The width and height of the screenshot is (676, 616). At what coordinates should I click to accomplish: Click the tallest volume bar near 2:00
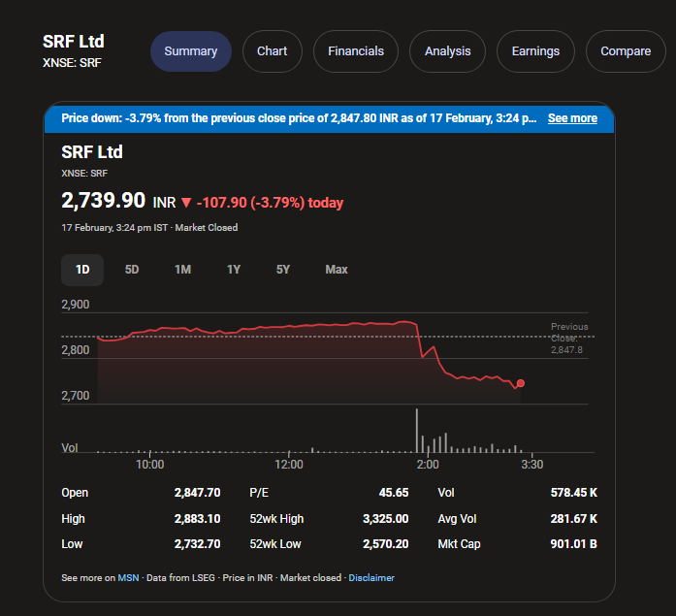417,430
